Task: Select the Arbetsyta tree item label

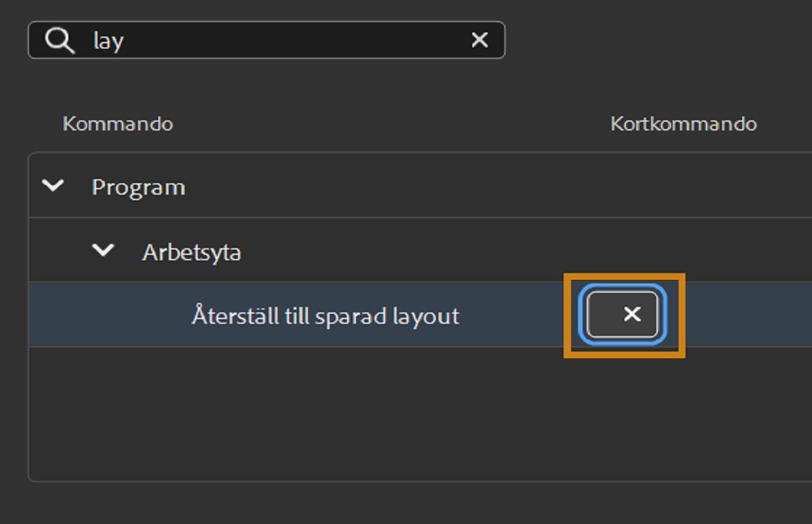Action: [x=191, y=252]
